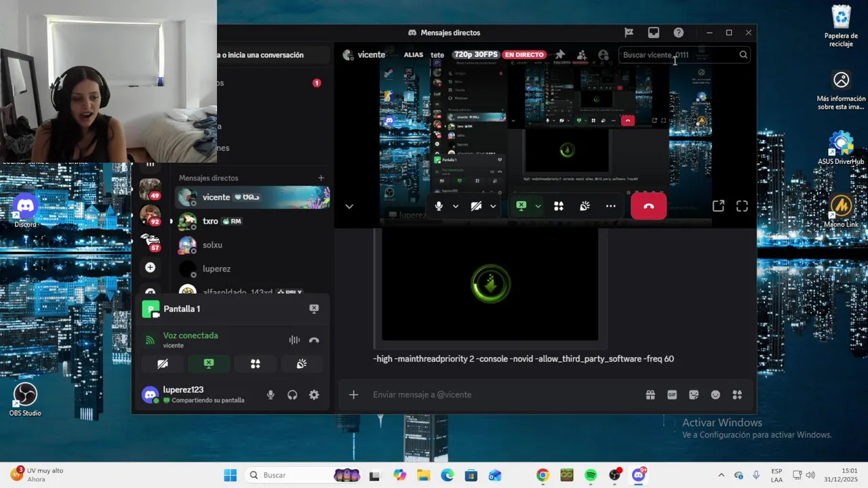
Task: Pop out the call into separate window
Action: point(718,206)
